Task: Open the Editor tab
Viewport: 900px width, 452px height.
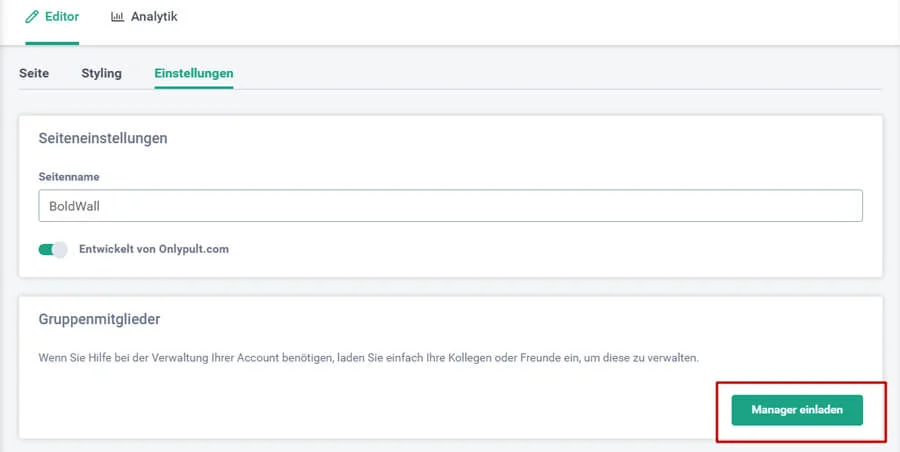Action: click(52, 18)
